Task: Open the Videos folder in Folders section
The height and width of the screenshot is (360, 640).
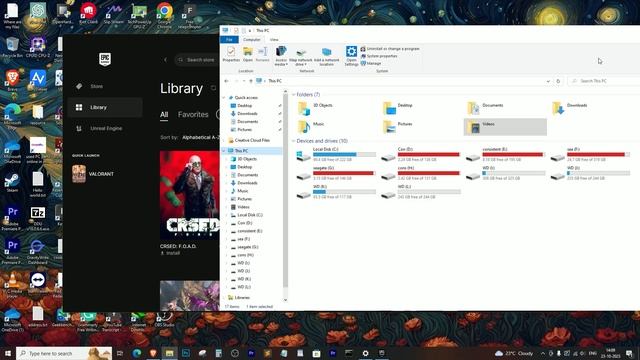Action: click(x=505, y=127)
